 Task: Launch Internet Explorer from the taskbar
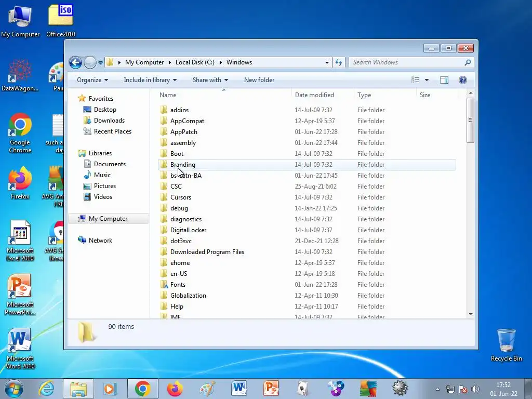[x=47, y=389]
